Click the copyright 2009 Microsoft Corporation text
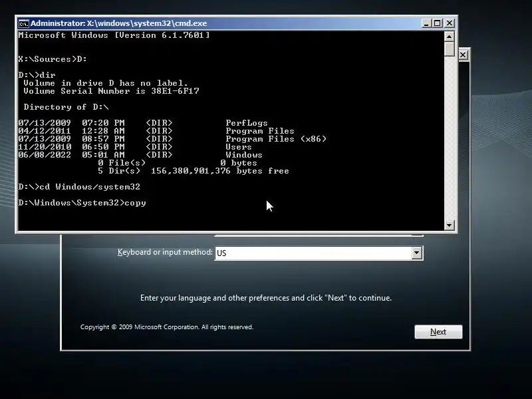 coord(167,327)
